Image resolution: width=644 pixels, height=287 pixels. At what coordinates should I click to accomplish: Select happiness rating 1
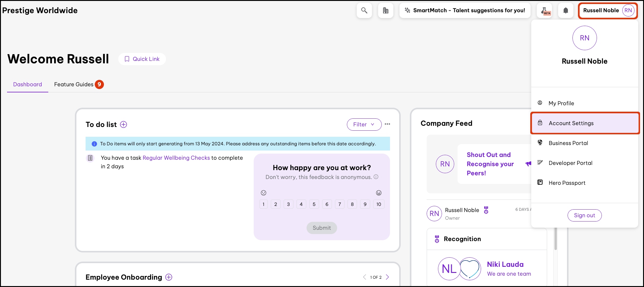tap(263, 204)
